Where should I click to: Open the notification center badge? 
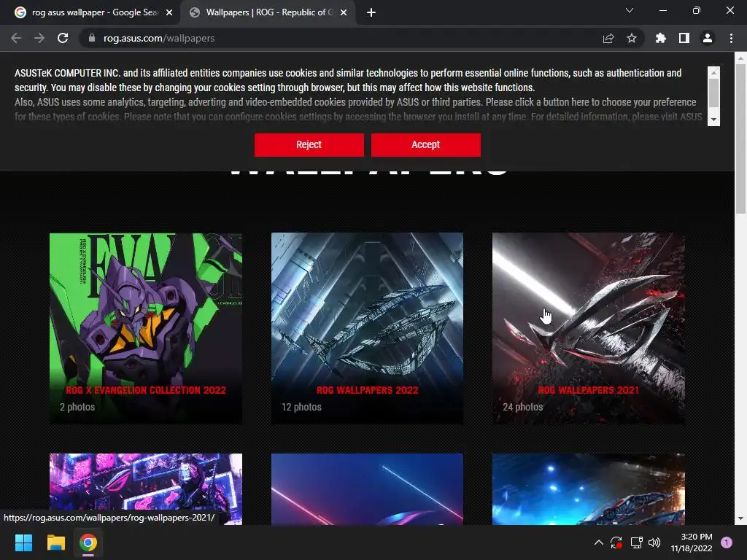click(727, 542)
